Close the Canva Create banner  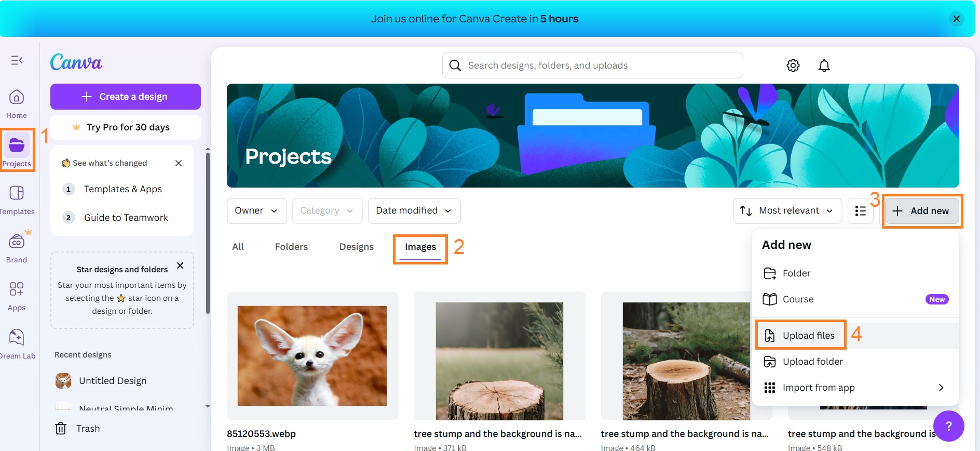957,19
